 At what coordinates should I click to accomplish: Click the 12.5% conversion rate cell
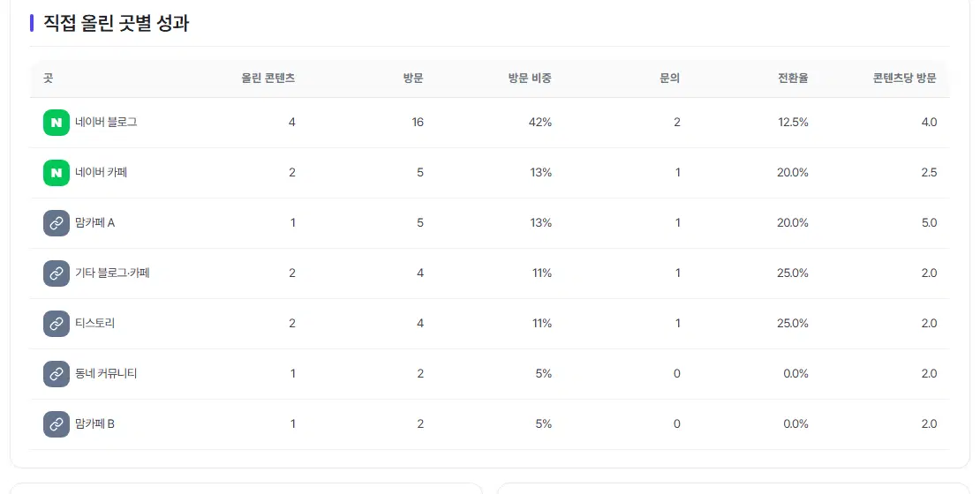(793, 123)
